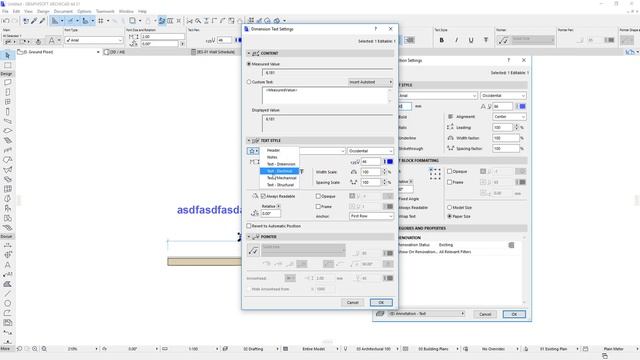Enable Frame checkbox in Dimension Text Settings
640x360 pixels.
tap(318, 207)
